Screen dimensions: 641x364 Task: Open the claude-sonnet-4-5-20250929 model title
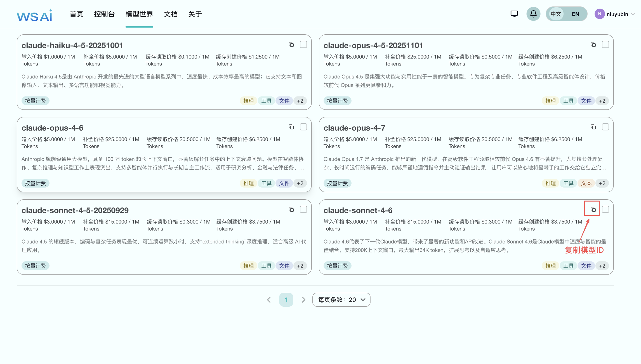pyautogui.click(x=75, y=210)
